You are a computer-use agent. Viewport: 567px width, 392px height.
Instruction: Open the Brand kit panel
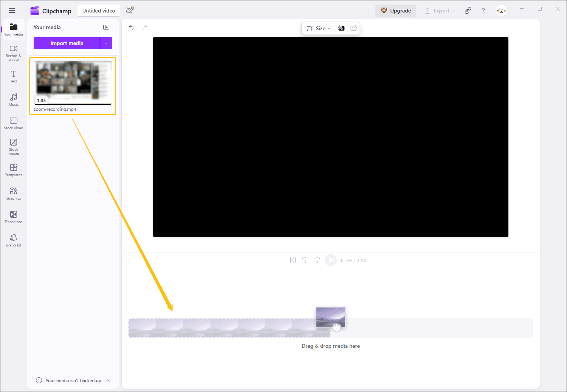point(13,240)
